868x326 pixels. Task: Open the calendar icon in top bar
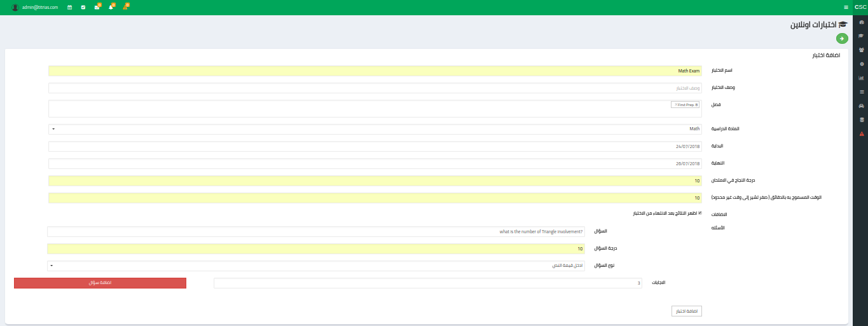(x=70, y=7)
